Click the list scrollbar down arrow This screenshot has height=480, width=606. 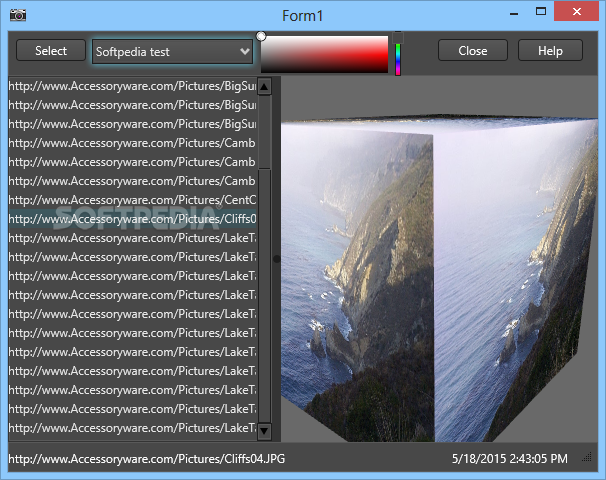pos(264,430)
